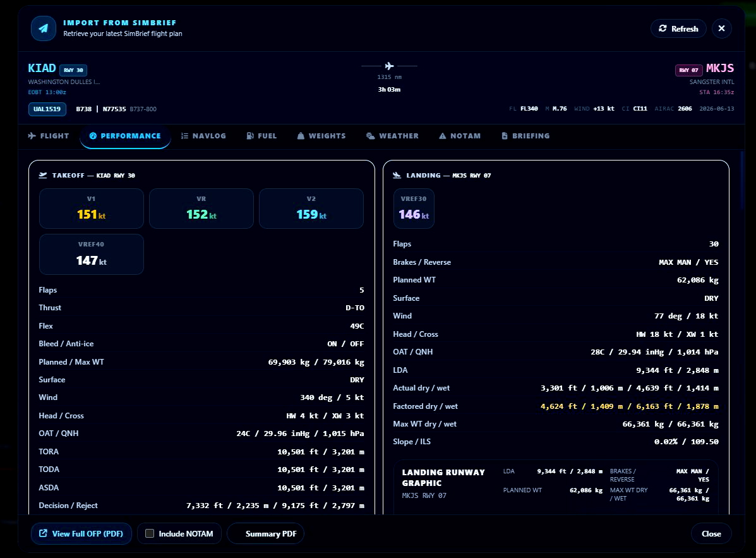This screenshot has height=558, width=756.
Task: Click the list icon on Navlog tab
Action: 184,136
